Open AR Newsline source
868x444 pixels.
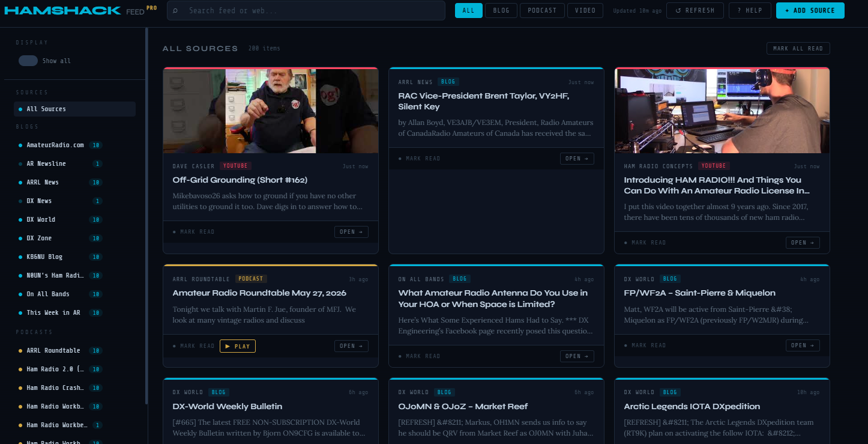tap(61, 163)
